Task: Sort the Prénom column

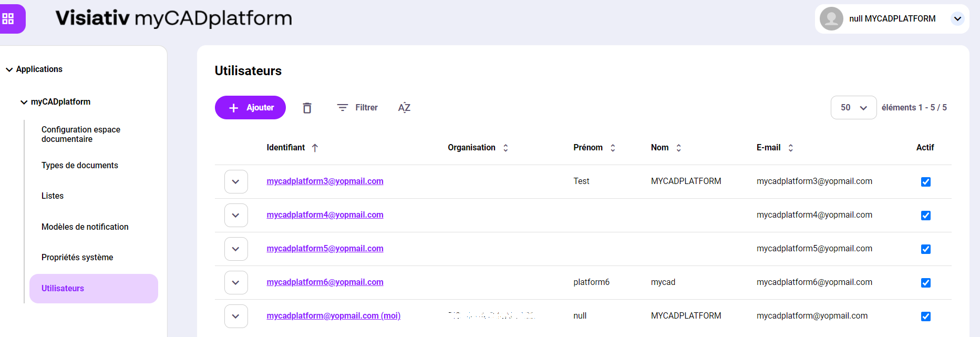Action: tap(613, 148)
